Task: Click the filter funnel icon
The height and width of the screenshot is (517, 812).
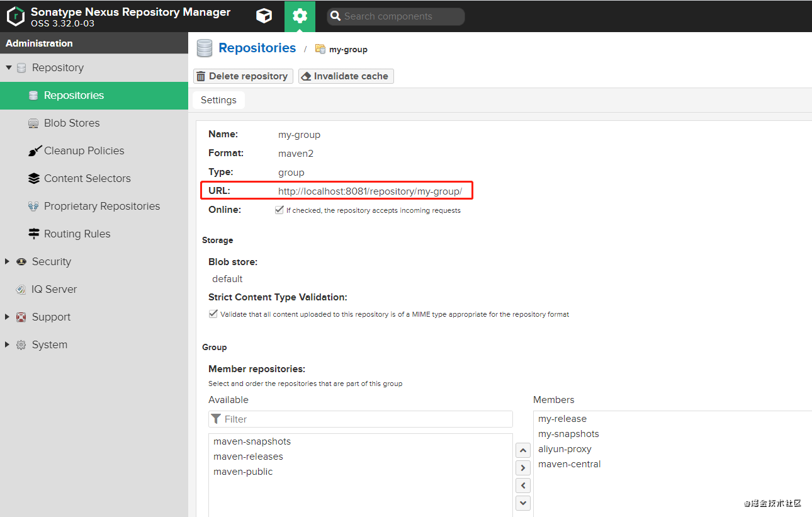Action: (x=216, y=419)
